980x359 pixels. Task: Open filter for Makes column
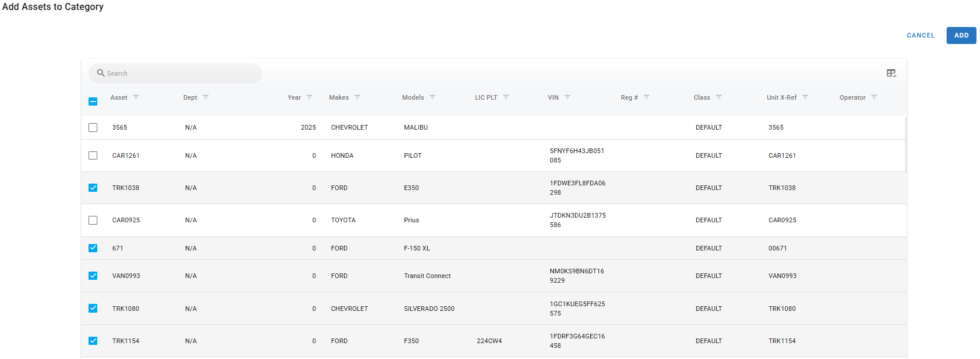tap(358, 97)
